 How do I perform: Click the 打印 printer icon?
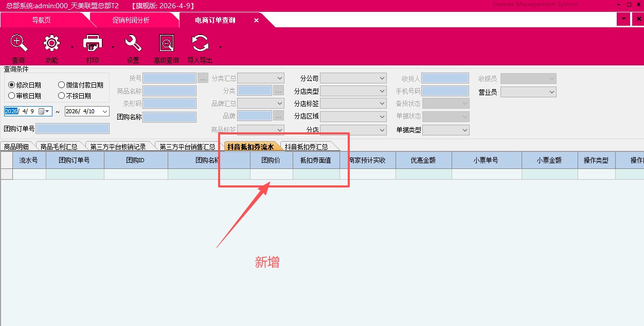pyautogui.click(x=93, y=44)
